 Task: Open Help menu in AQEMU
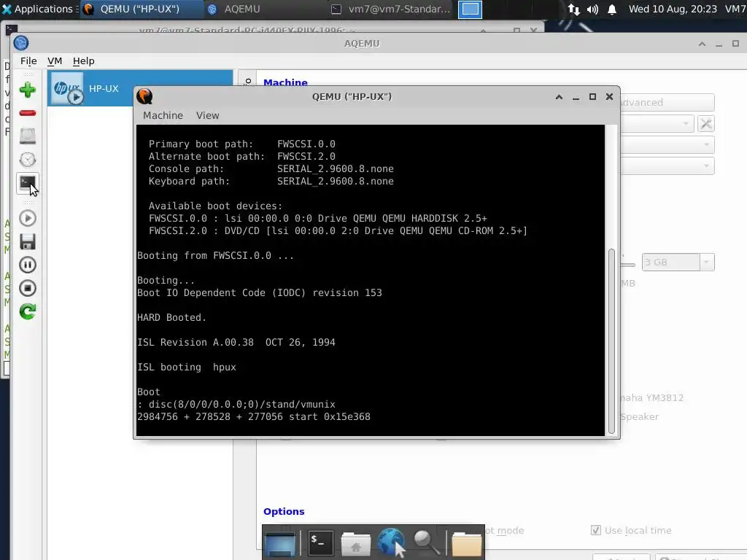(x=83, y=61)
